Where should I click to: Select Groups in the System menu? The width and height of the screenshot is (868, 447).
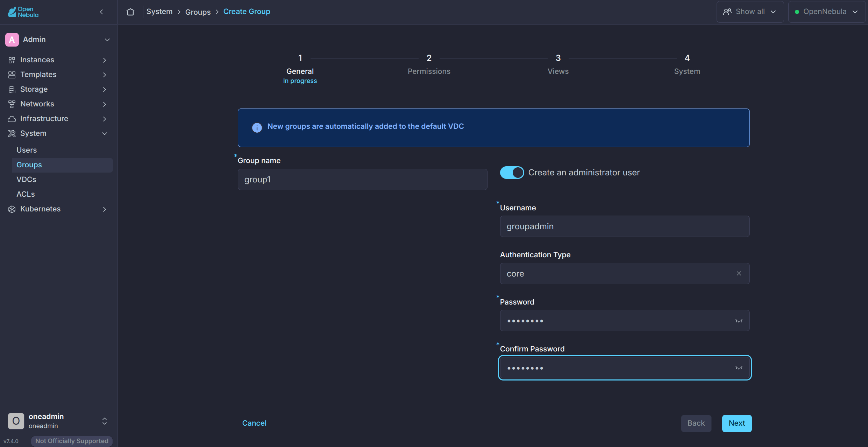click(63, 165)
